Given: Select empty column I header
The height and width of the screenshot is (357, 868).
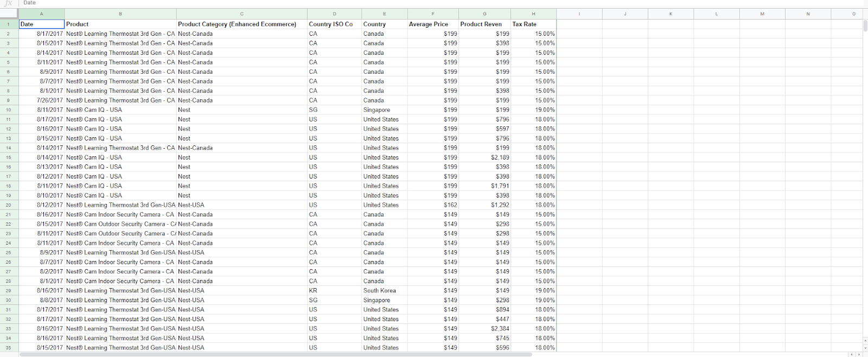Looking at the screenshot, I should click(x=579, y=14).
